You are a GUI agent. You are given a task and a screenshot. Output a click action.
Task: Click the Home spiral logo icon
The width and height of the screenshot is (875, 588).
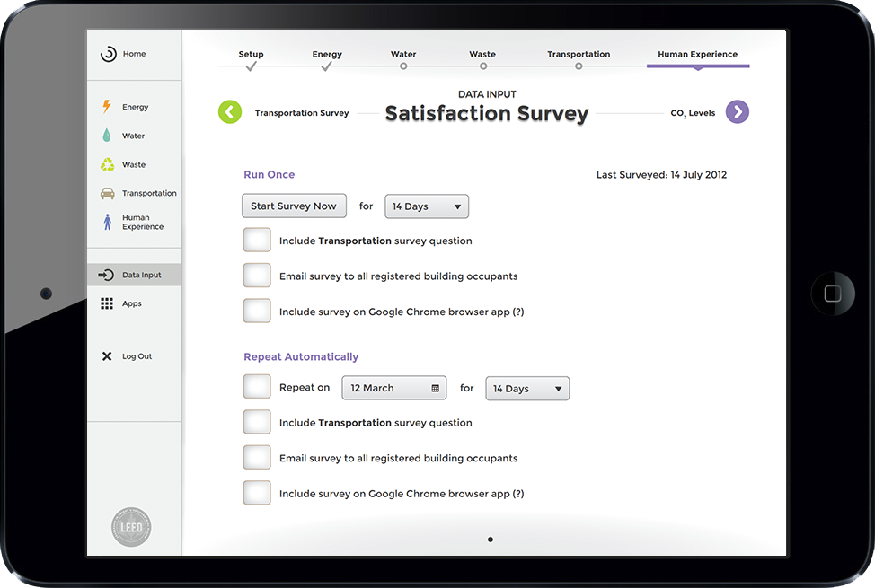coord(109,54)
